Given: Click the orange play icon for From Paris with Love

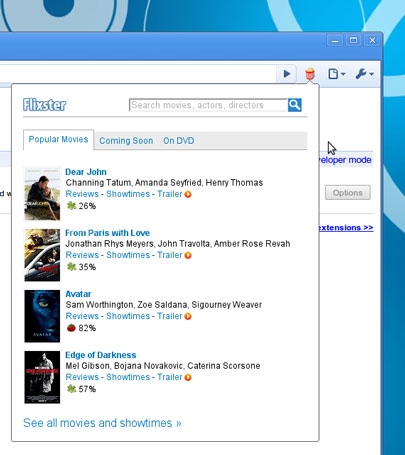Looking at the screenshot, I should (188, 255).
